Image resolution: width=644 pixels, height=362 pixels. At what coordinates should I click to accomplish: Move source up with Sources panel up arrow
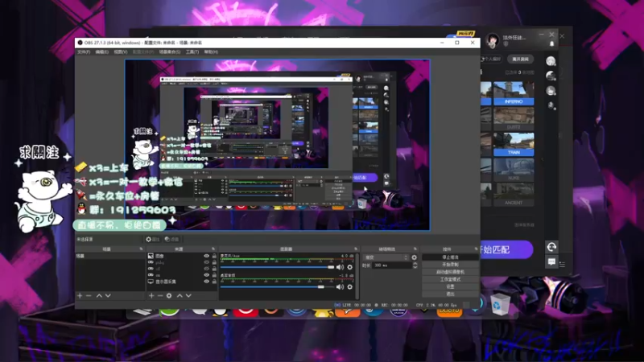tap(180, 295)
